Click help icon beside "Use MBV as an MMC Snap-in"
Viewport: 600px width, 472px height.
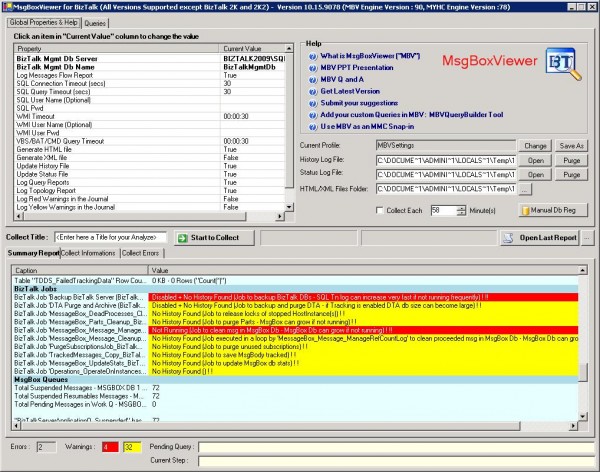click(313, 127)
